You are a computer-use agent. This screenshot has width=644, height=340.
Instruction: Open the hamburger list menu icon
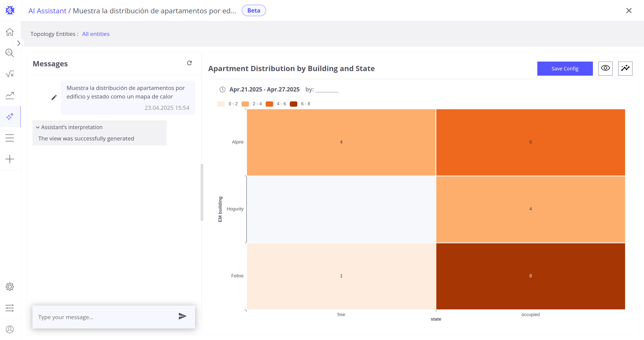click(x=10, y=138)
